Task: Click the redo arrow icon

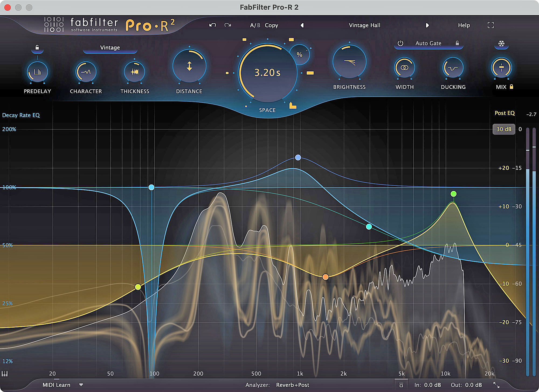Action: (x=228, y=25)
